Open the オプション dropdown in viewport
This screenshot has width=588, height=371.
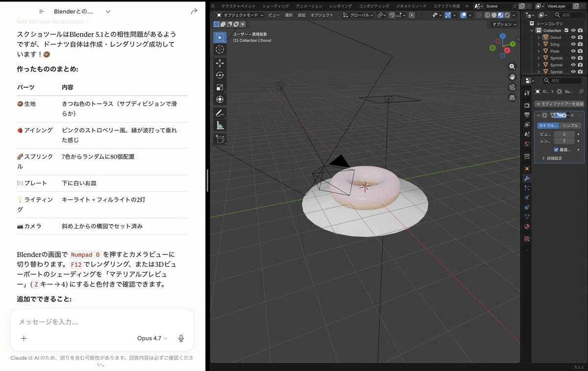pyautogui.click(x=504, y=24)
